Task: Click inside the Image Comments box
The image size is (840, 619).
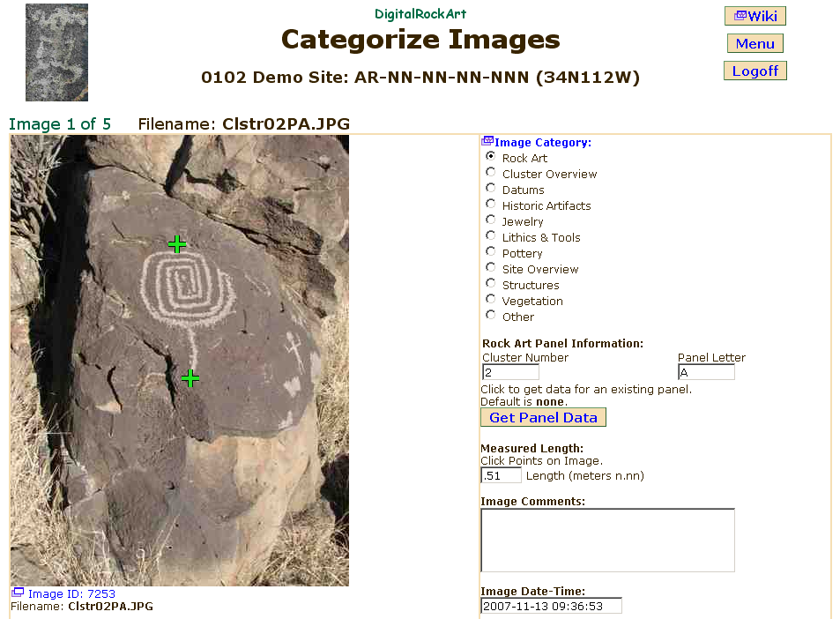Action: pyautogui.click(x=607, y=540)
